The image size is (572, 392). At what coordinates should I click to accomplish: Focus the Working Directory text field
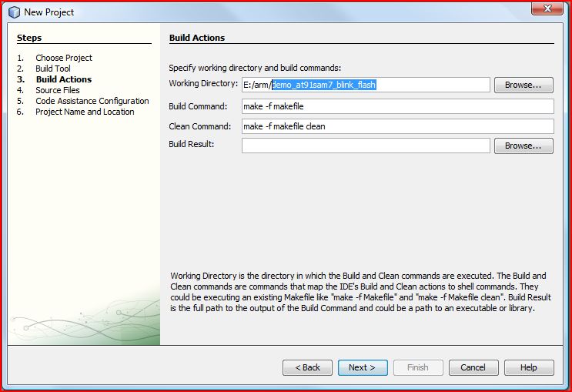(x=366, y=85)
